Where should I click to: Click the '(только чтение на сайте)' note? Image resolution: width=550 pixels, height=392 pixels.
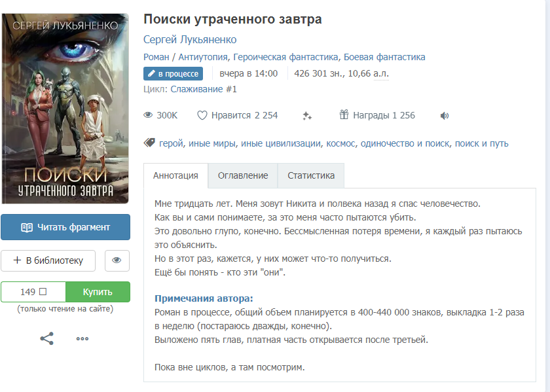65,309
